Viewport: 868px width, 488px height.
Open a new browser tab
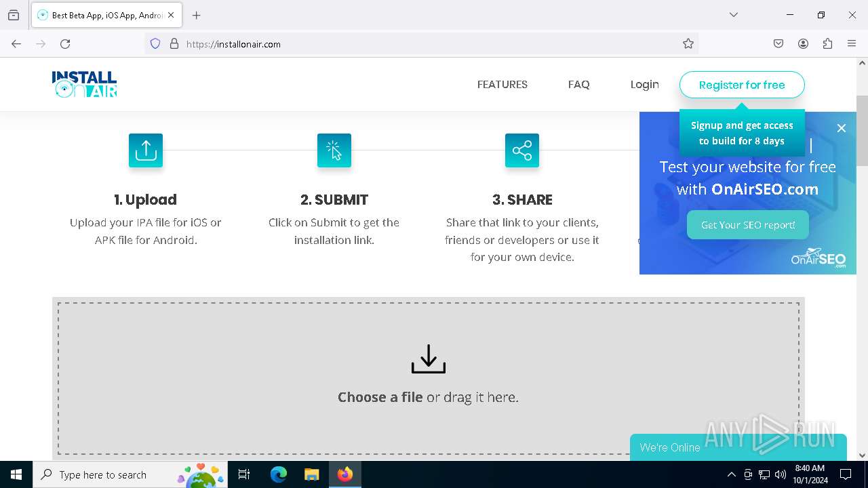tap(197, 15)
